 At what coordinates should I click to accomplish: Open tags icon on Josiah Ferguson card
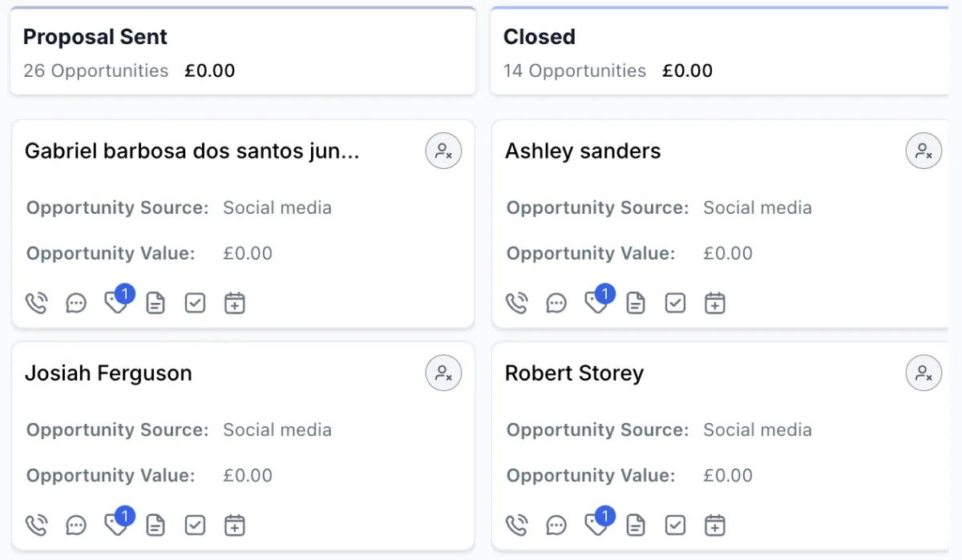point(115,526)
